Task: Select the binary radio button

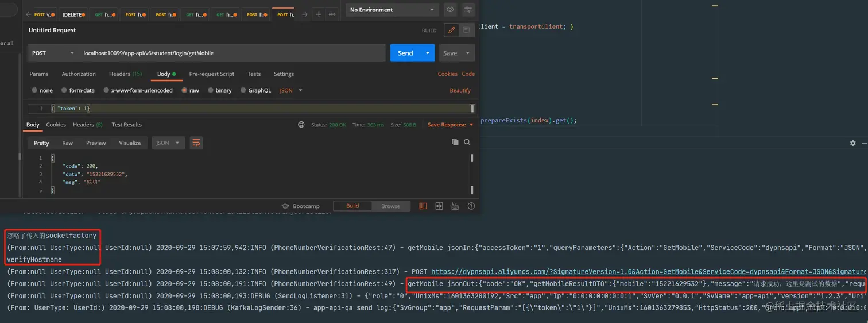Action: click(211, 90)
